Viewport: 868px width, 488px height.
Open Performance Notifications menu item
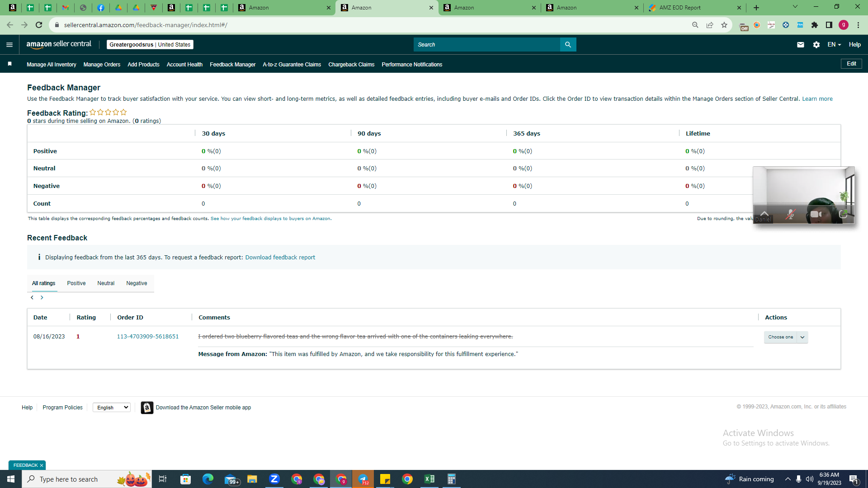412,65
